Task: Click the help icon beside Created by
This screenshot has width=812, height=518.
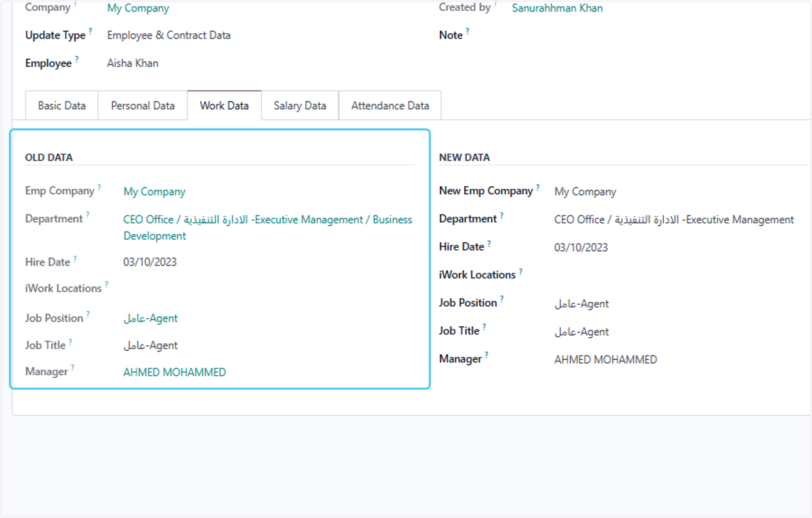Action: tap(495, 4)
